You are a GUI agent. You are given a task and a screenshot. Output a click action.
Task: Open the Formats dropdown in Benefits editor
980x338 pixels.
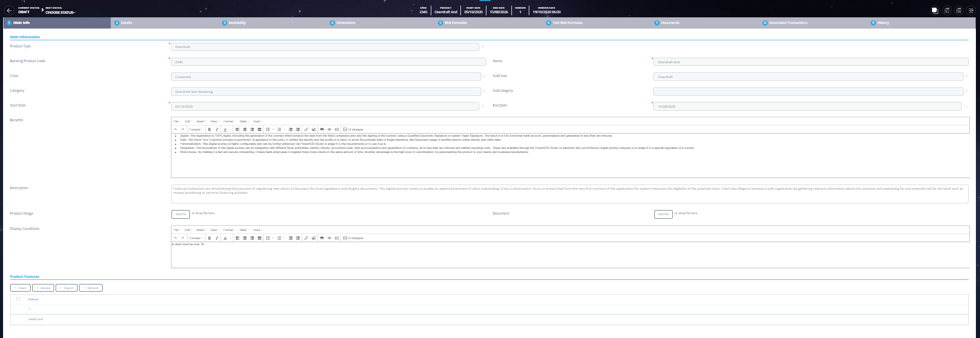(x=196, y=129)
